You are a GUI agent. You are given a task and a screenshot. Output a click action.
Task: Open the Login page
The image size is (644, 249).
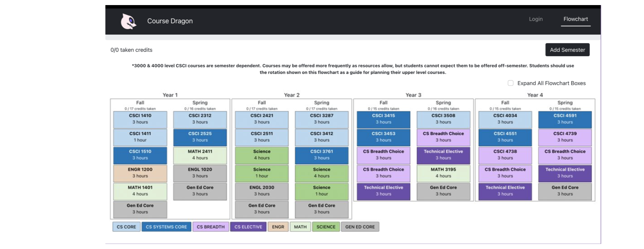pos(536,19)
